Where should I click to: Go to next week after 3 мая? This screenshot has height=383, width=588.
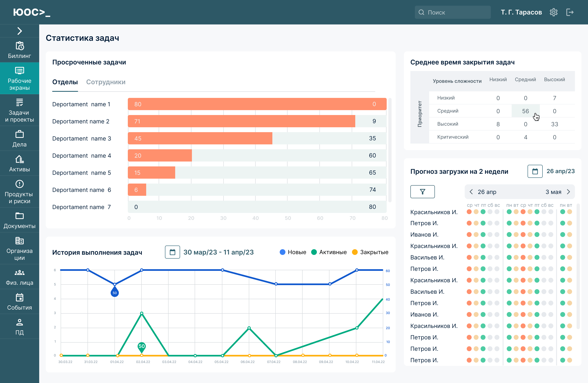click(x=568, y=192)
